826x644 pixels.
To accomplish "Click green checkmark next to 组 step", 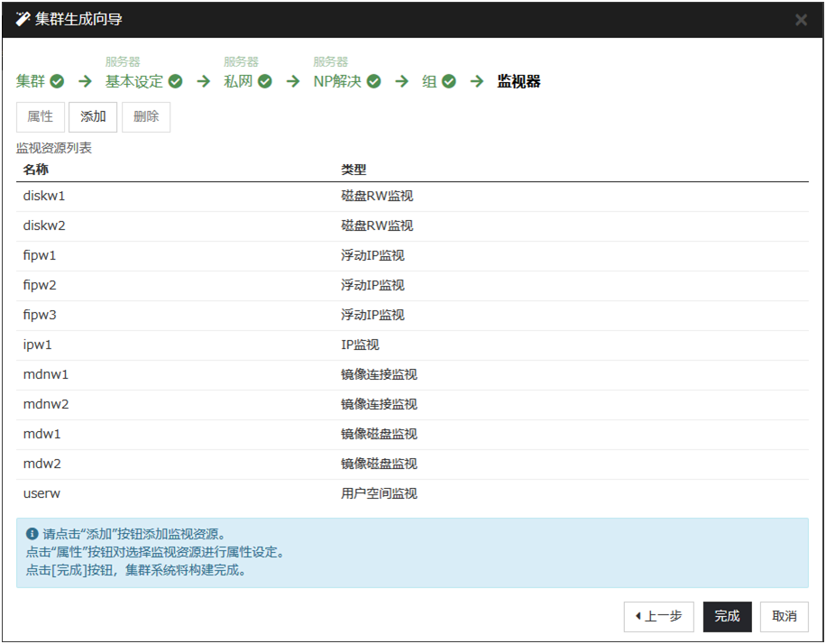I will (449, 81).
